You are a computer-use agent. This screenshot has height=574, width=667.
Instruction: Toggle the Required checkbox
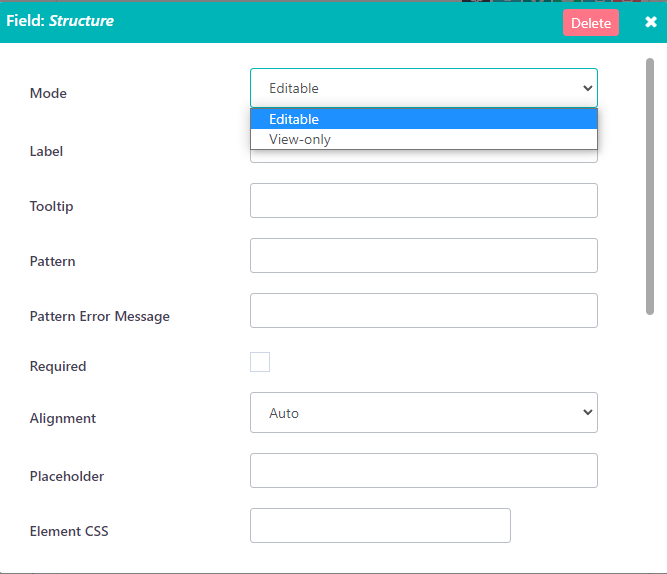(260, 362)
